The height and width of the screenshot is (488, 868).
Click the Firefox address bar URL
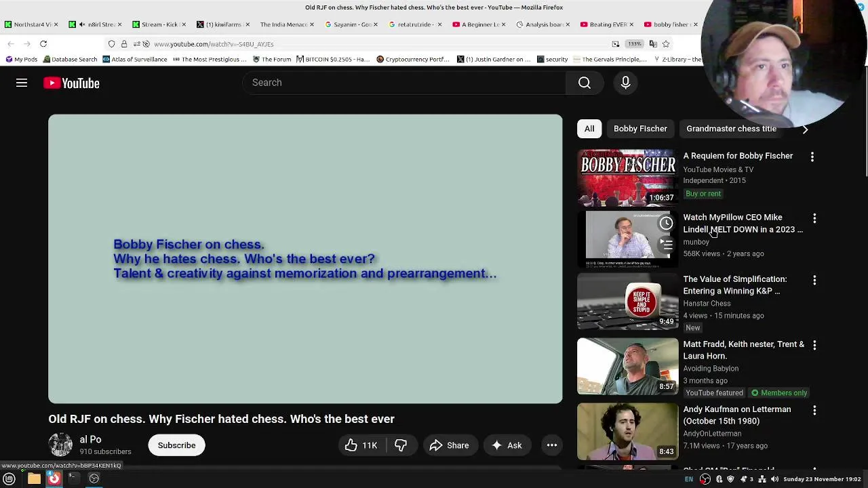coord(214,44)
